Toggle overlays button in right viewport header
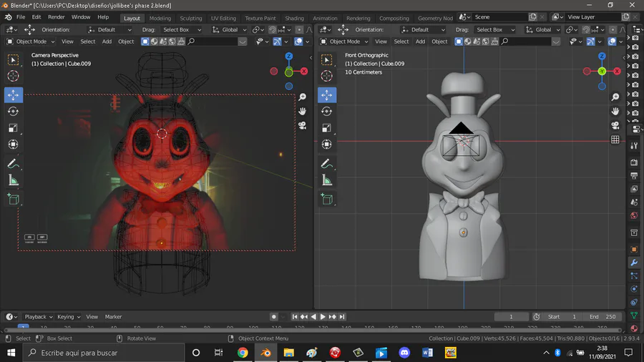Screen dimensions: 644x362 (612, 41)
